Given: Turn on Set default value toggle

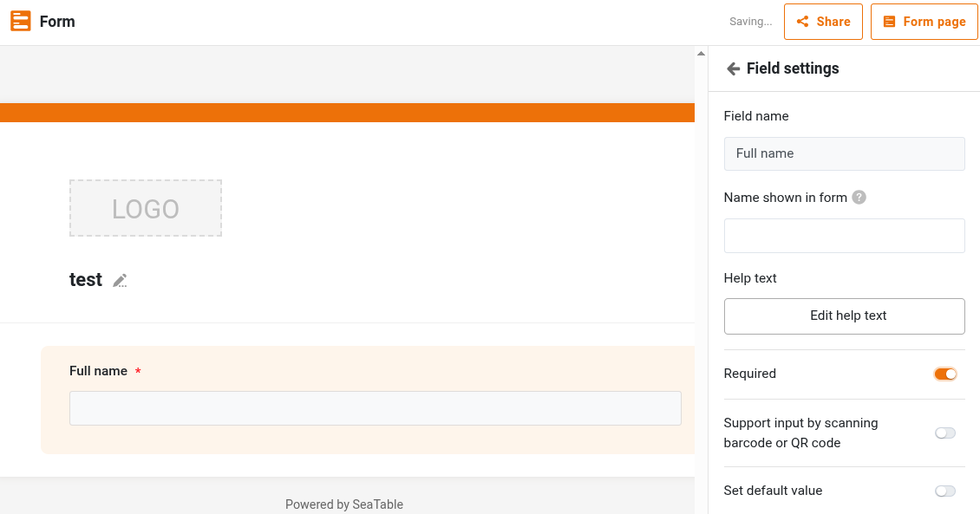Looking at the screenshot, I should 945,491.
